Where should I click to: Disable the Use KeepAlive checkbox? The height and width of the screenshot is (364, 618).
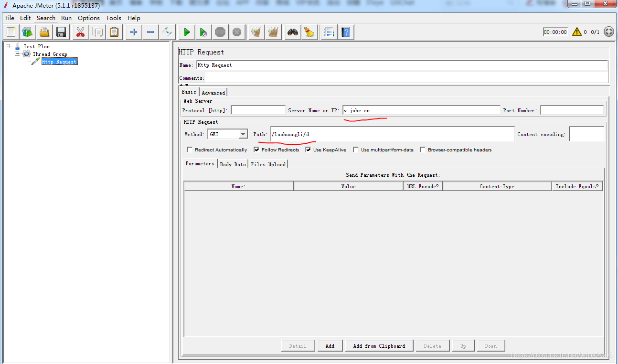pos(308,150)
